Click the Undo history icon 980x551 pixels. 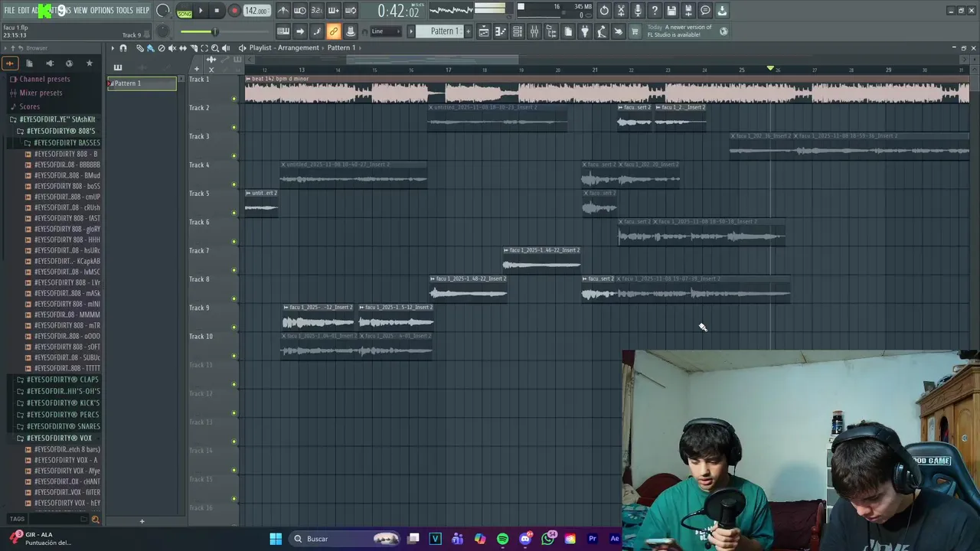pos(604,11)
